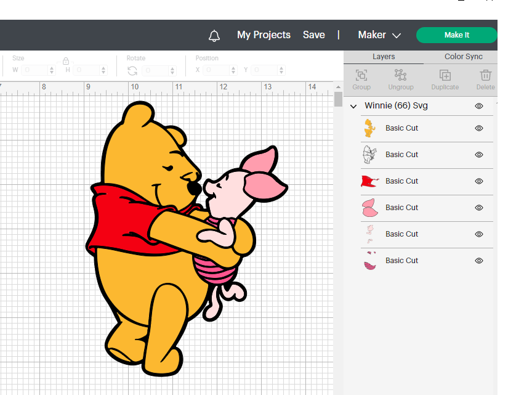Click the Rotate angle input field

coord(156,70)
